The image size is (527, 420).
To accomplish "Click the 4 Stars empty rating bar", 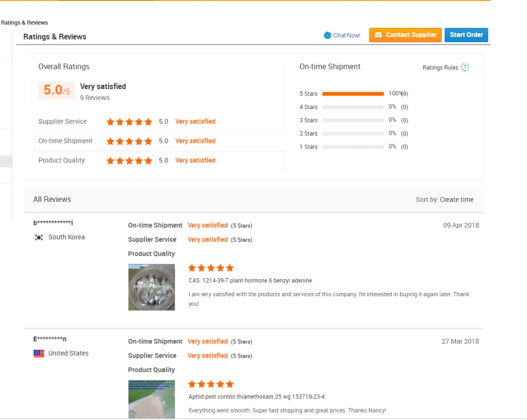I will pyautogui.click(x=353, y=107).
